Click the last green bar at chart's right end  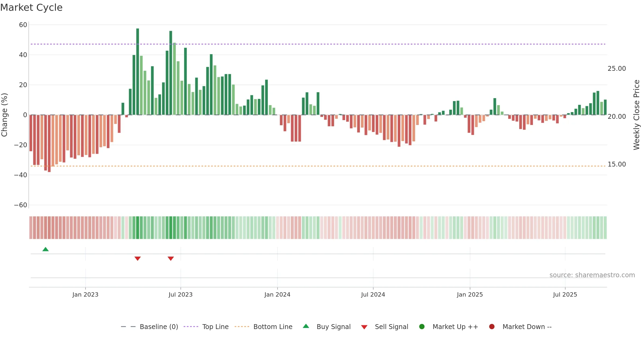tap(605, 107)
